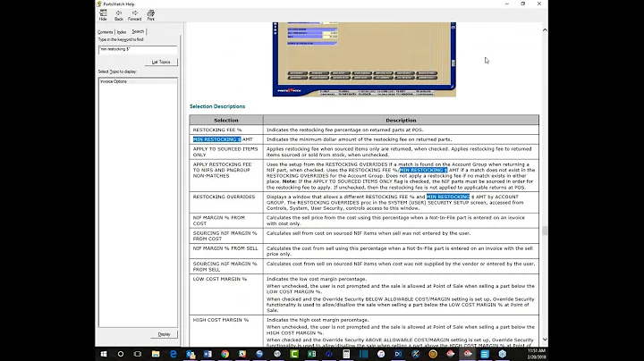Viewport: 644px width, 361px height.
Task: Click the List Topics button
Action: [x=161, y=62]
